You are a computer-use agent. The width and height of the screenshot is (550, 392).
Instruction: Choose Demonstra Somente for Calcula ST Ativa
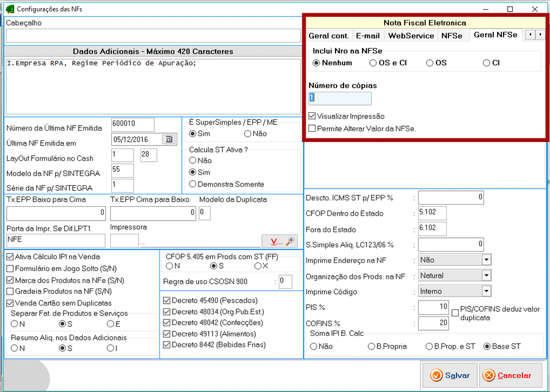[193, 184]
